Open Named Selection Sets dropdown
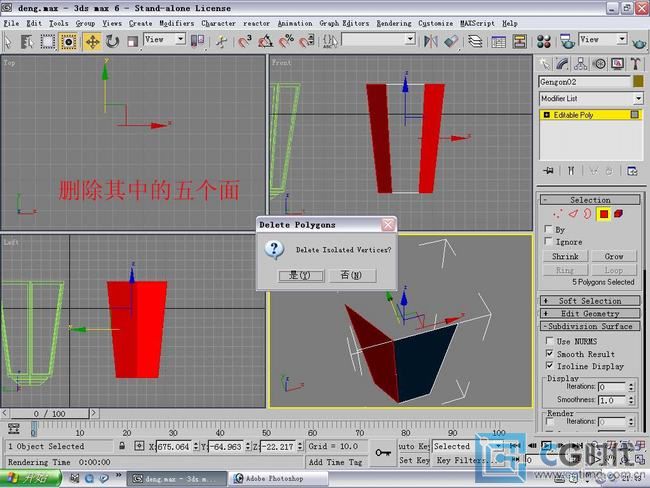650x488 pixels. click(378, 40)
